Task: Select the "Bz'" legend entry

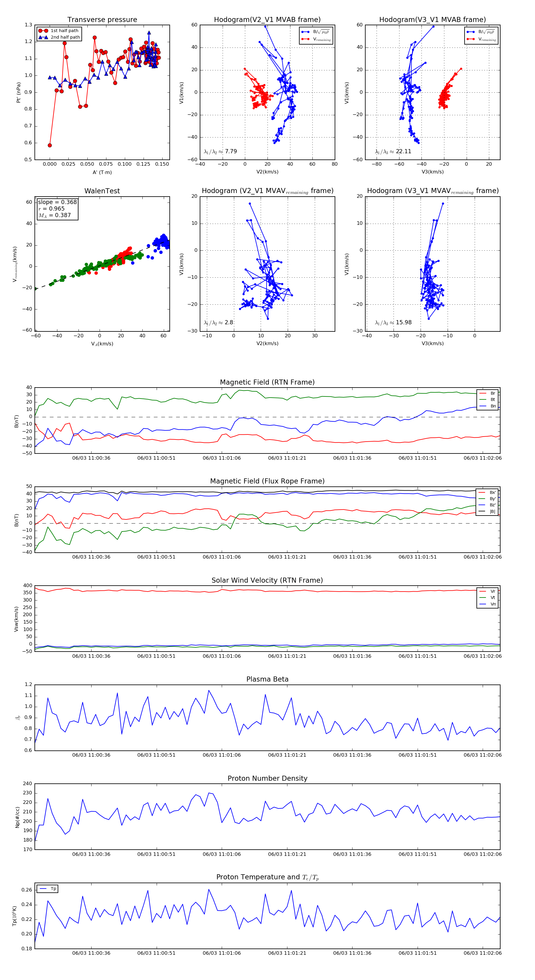Action: (487, 505)
